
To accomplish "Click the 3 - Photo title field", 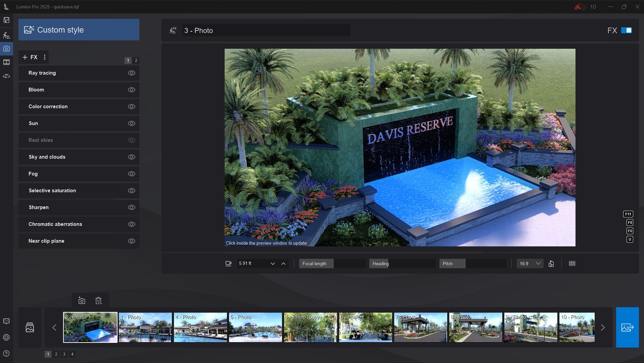I will (266, 31).
